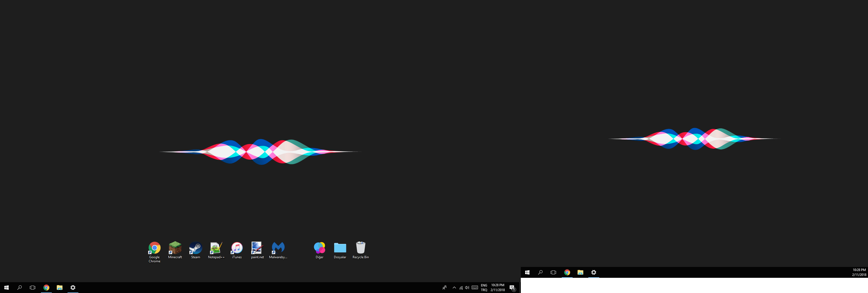
Task: Open the Wi-Fi network flyout
Action: click(x=461, y=288)
